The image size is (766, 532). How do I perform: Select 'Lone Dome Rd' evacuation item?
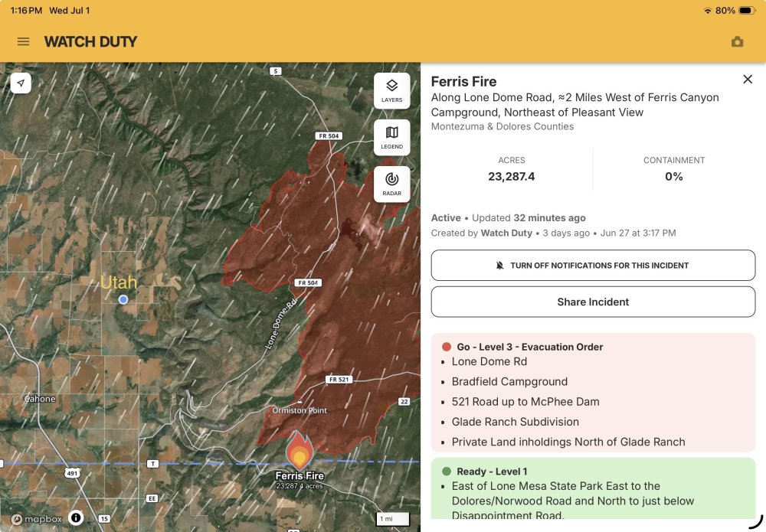489,361
